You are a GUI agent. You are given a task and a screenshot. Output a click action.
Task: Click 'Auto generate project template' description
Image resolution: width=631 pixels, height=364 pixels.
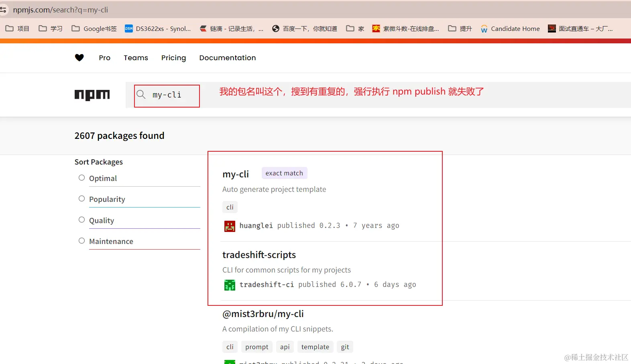point(274,189)
